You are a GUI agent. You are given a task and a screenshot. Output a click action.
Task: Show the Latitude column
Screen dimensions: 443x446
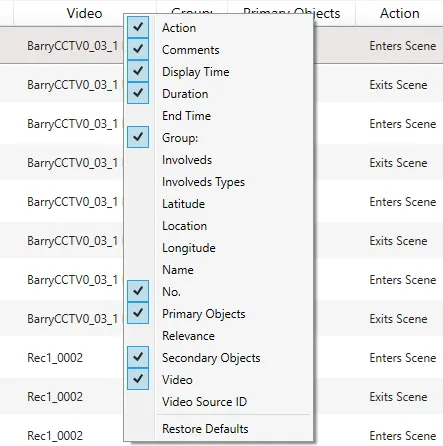tap(183, 204)
